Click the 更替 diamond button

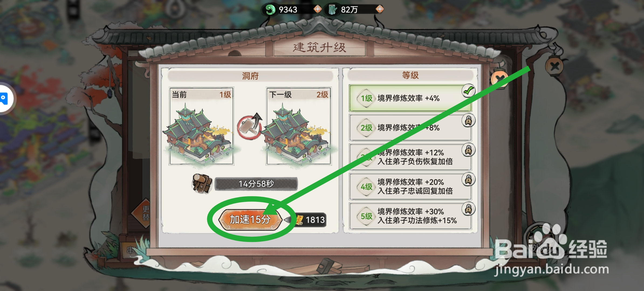[145, 213]
